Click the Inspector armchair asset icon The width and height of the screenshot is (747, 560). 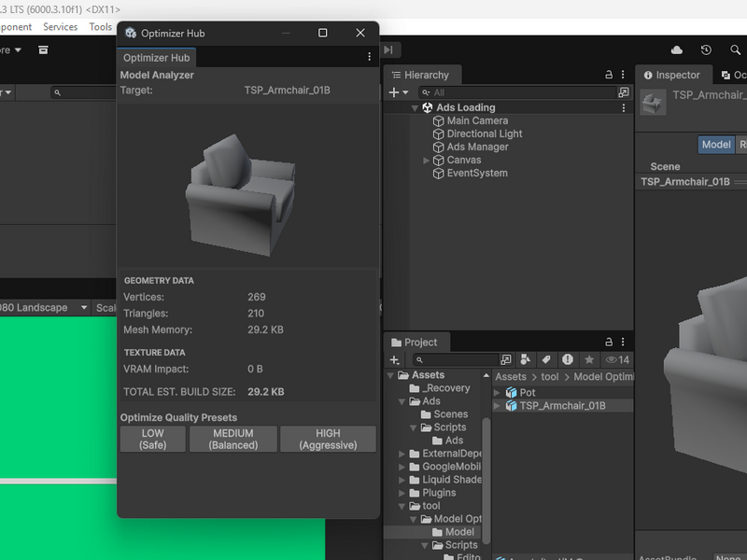coord(653,103)
